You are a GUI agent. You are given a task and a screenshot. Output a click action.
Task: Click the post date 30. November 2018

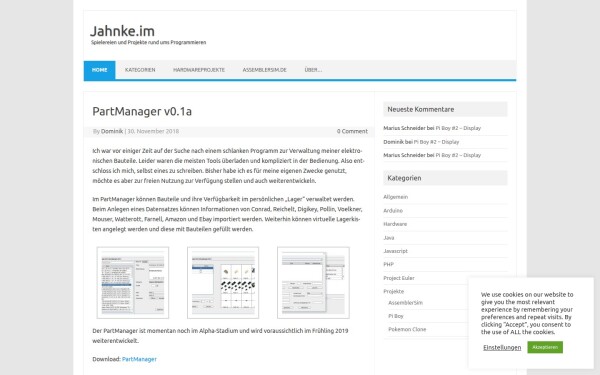(x=153, y=131)
